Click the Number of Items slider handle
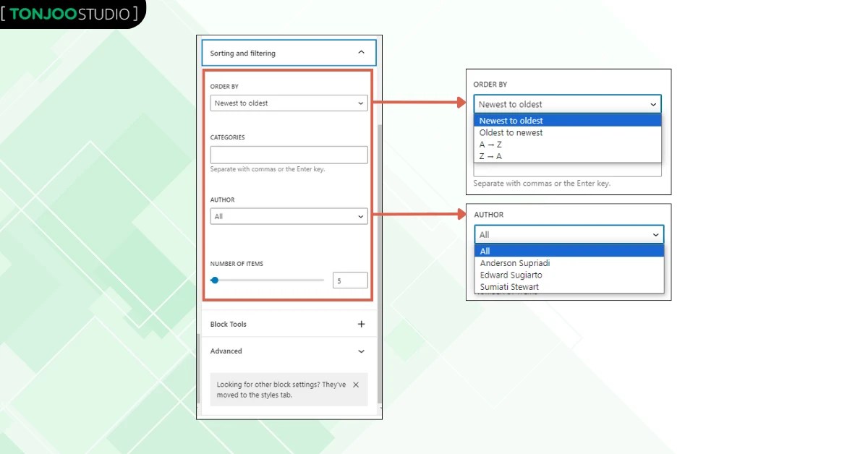Screen dimensions: 868x454 [x=215, y=280]
